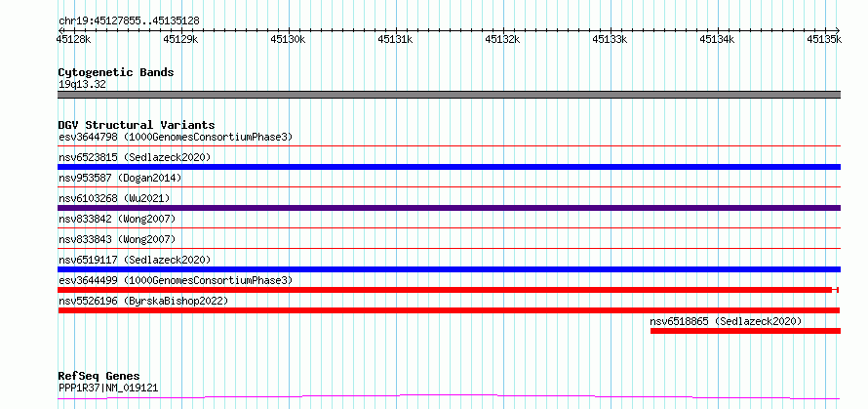Click the thin red line under nsv953587
Image resolution: width=868 pixels, height=409 pixels.
click(449, 187)
